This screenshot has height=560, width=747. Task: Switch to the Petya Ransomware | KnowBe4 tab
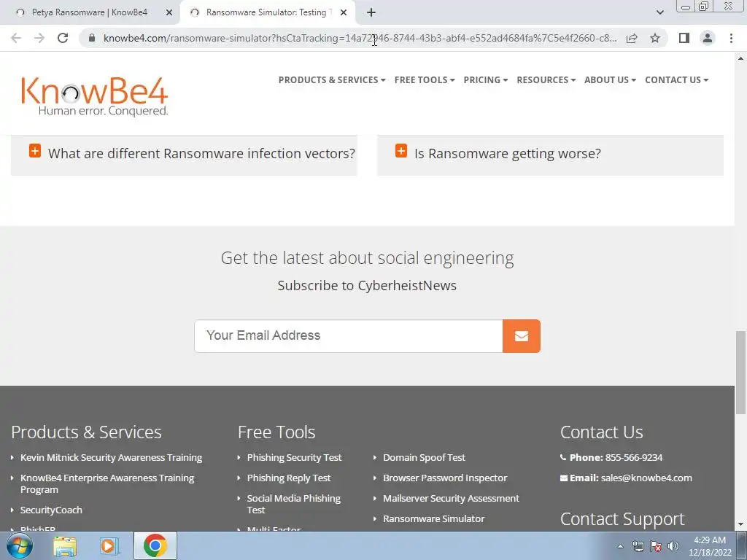(x=90, y=12)
